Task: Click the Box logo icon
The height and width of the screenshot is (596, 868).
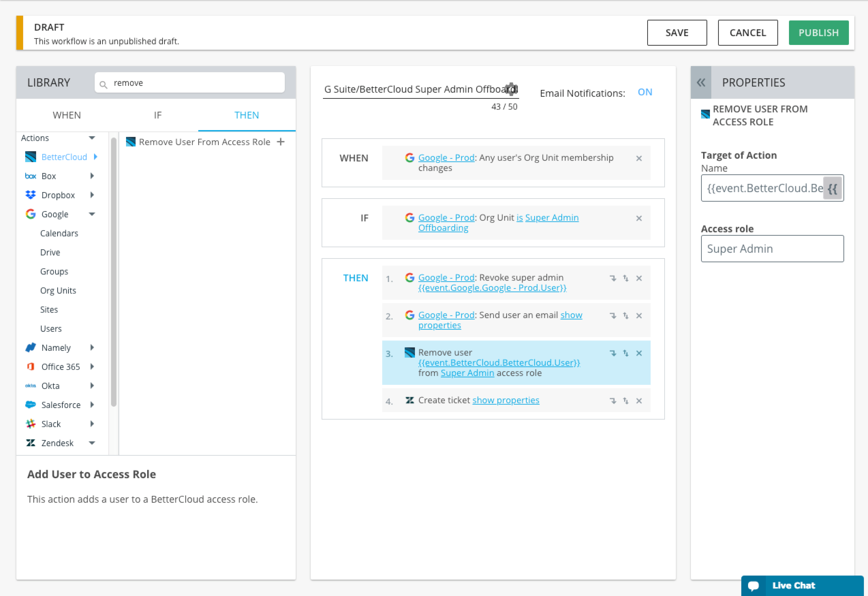Action: [x=30, y=176]
